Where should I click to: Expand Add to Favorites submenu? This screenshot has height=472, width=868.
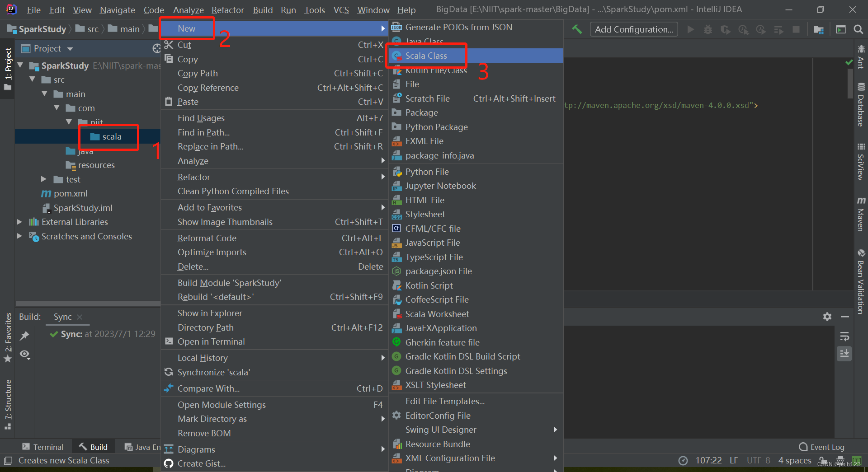[x=274, y=207]
